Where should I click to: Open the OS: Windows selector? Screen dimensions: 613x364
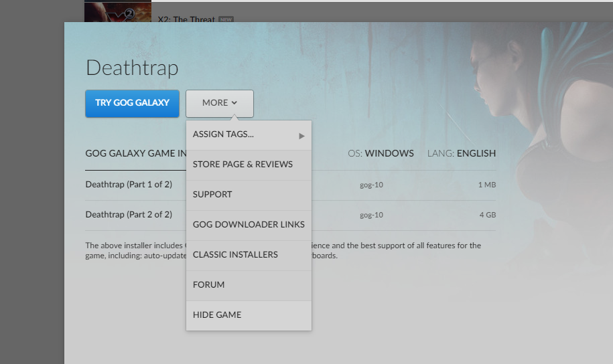(381, 153)
